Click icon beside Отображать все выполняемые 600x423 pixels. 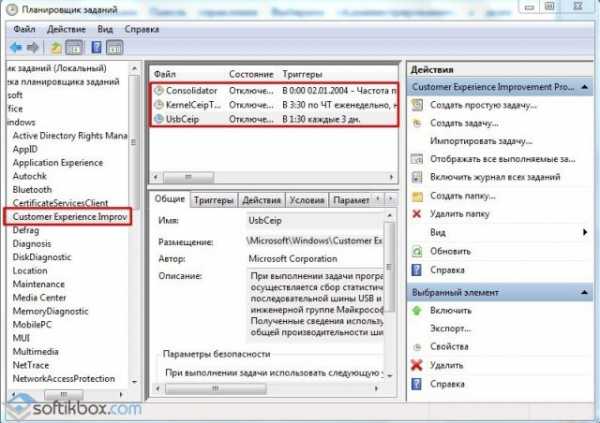pyautogui.click(x=417, y=158)
